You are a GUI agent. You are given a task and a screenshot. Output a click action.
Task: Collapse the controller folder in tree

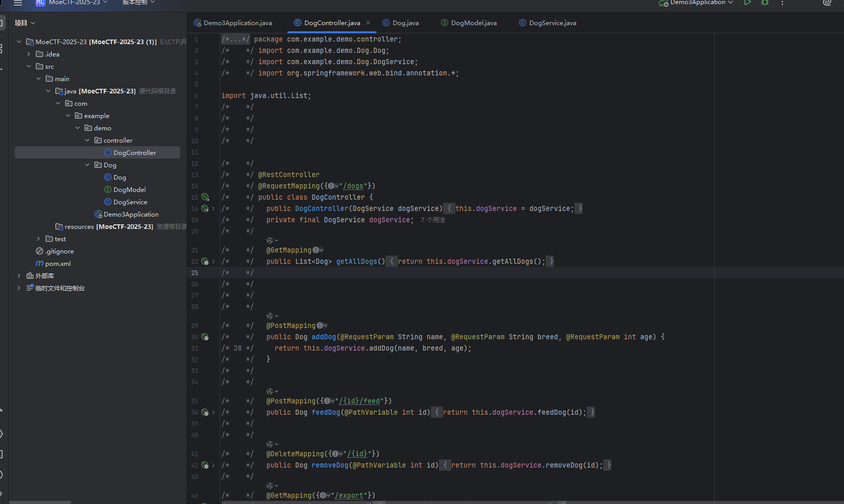pyautogui.click(x=87, y=140)
